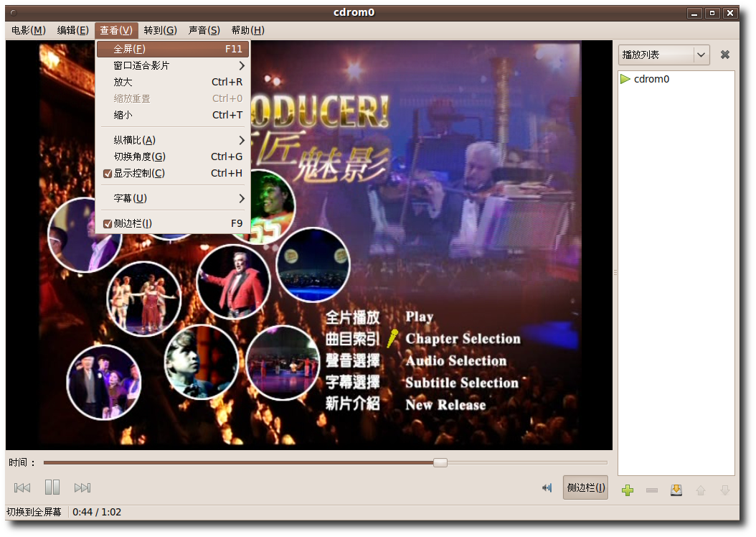Select cdrom0 entry in playlist
756x537 pixels.
click(x=676, y=79)
